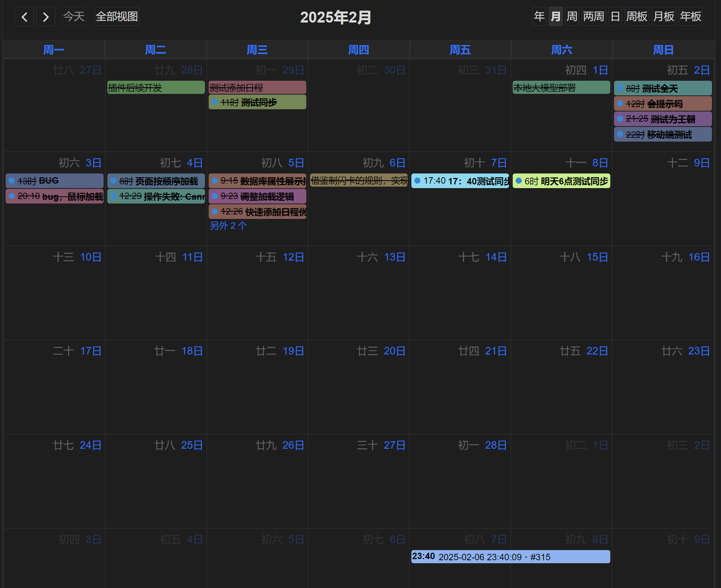
Task: Expand 另外 2 个 more events link
Action: tap(228, 226)
